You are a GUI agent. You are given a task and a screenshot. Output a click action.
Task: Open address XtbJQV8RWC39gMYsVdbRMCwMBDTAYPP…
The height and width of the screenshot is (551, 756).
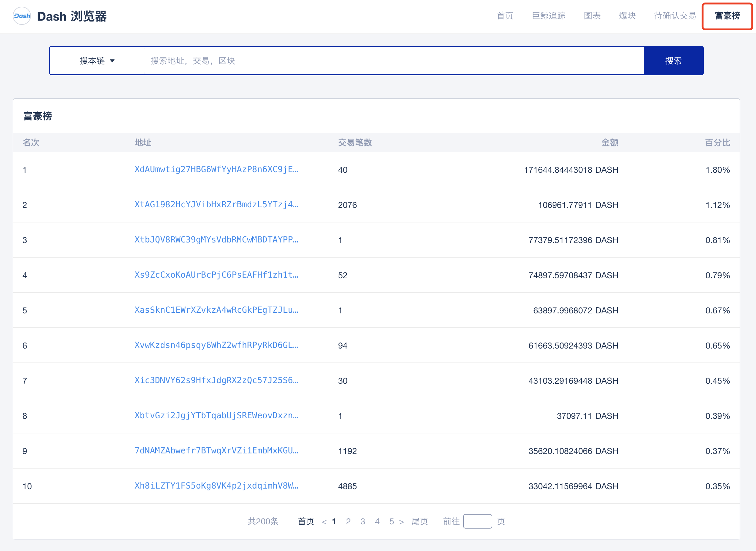(216, 239)
